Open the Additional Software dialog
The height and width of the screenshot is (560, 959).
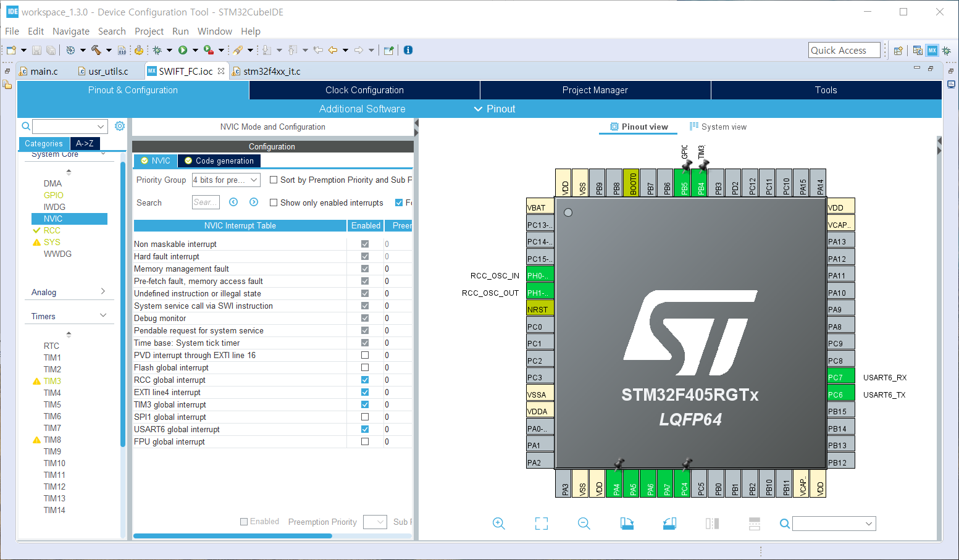(362, 109)
